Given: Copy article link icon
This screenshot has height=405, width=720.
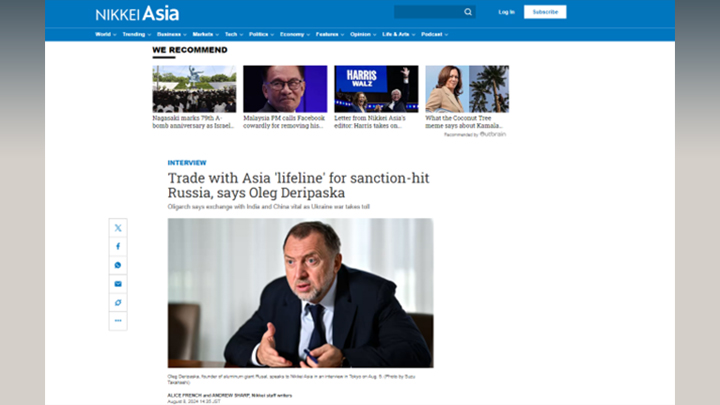Looking at the screenshot, I should [118, 303].
